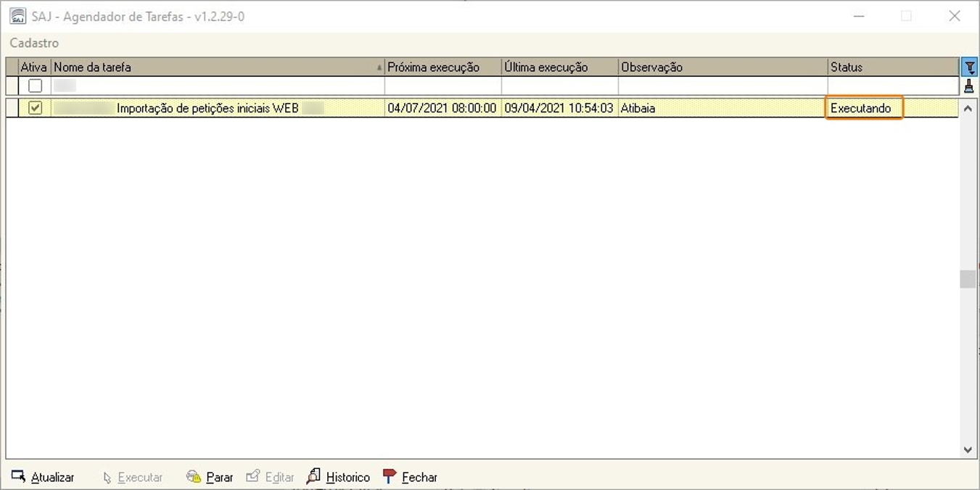Click the SAJ application icon in title bar
This screenshot has height=490, width=980.
[17, 16]
